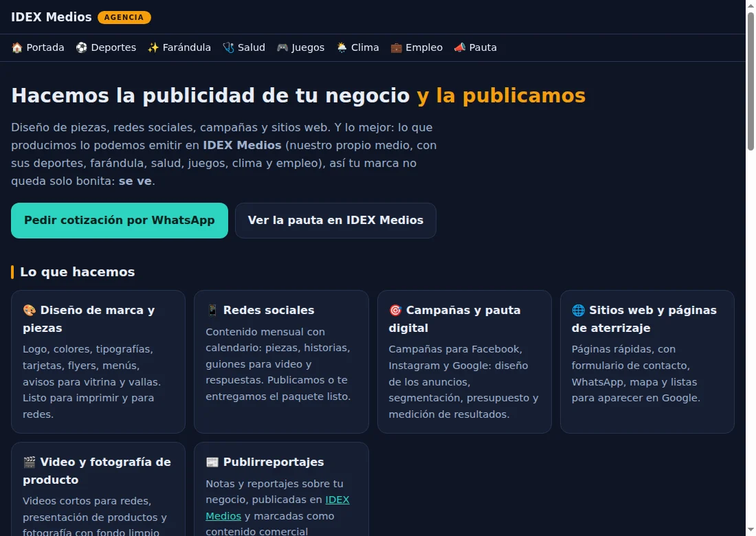Click the Sitios web y páginas de aterrizaje heading
This screenshot has width=756, height=536.
(x=644, y=319)
